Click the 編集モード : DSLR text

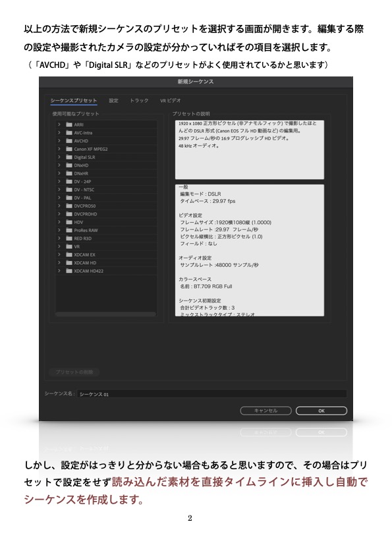(200, 194)
